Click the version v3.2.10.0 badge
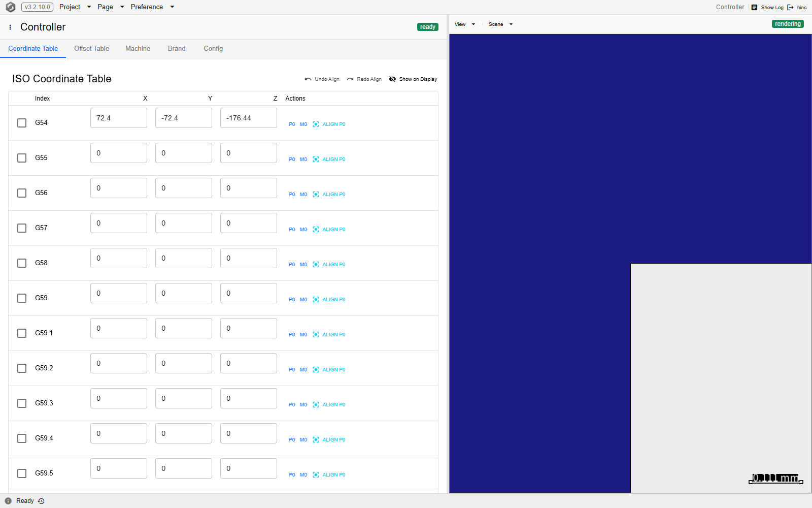The width and height of the screenshot is (812, 508). click(x=37, y=7)
